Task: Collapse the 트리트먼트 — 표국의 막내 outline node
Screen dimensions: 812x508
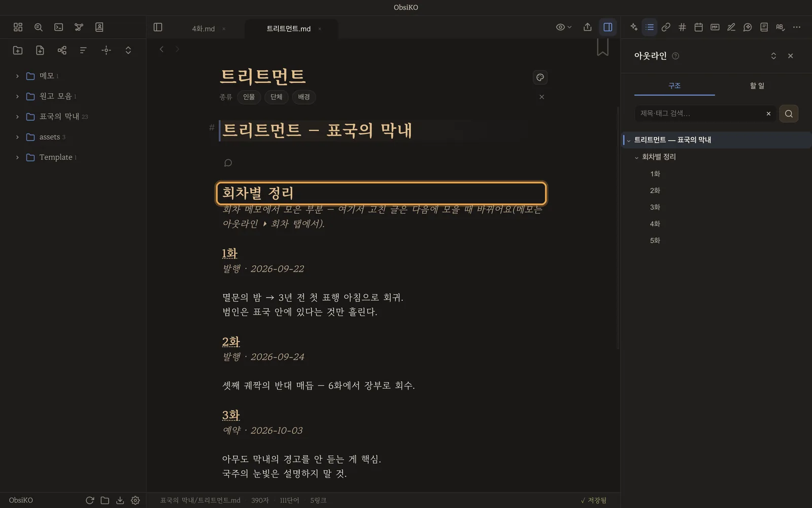Action: pos(629,140)
